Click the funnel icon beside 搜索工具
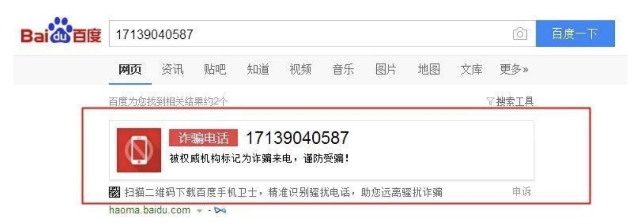 (x=490, y=101)
